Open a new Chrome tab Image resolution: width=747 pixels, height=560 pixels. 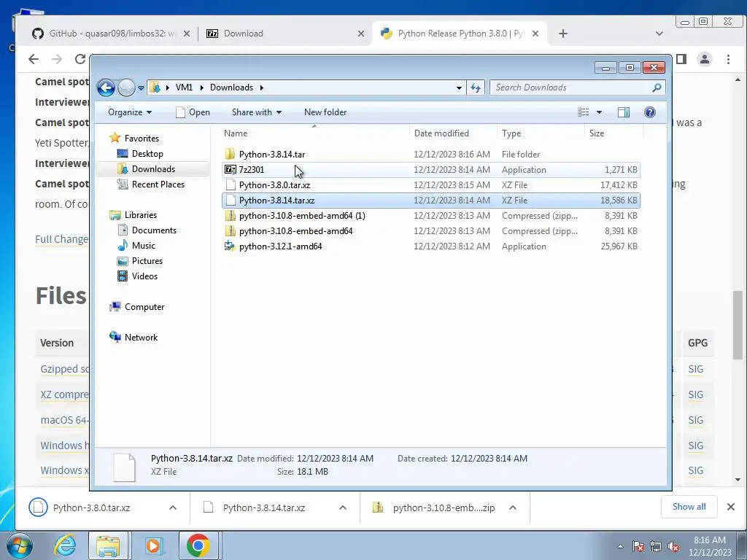(563, 34)
